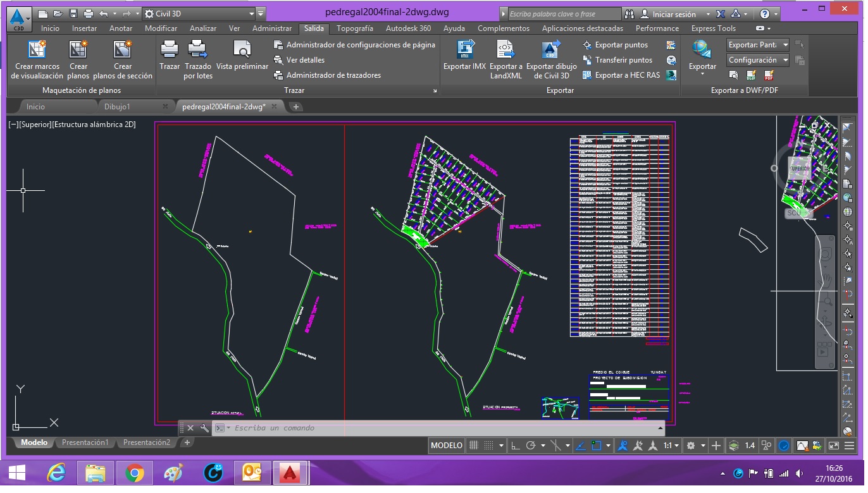Open the Civil 3D workspace dropdown
Image resolution: width=868 pixels, height=493 pixels.
[199, 13]
